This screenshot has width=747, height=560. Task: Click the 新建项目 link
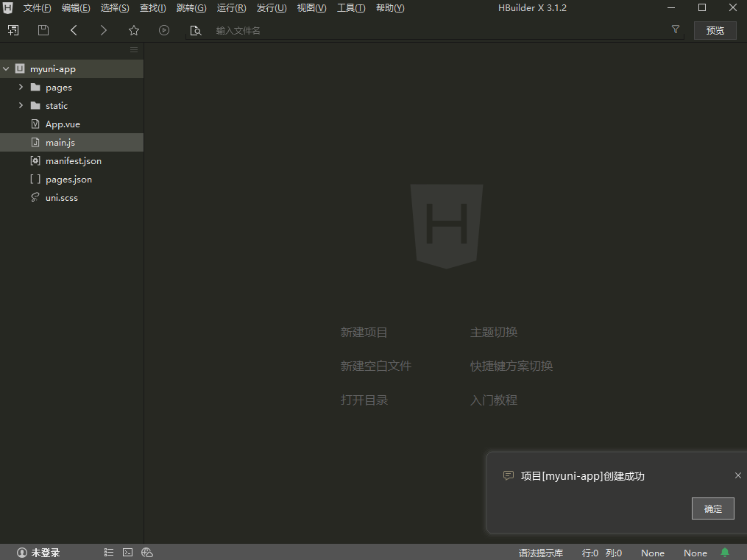pos(364,333)
